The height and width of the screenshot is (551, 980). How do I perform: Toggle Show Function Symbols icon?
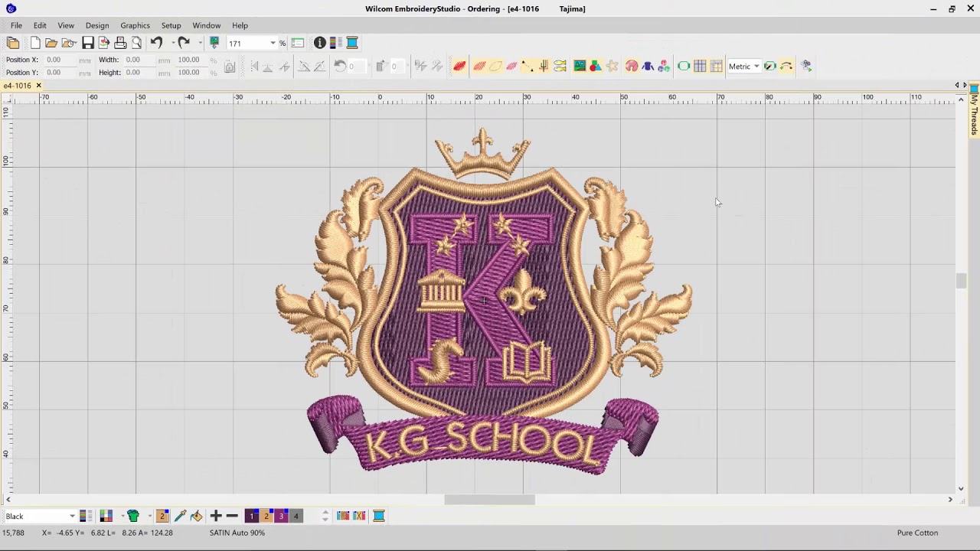coord(544,66)
